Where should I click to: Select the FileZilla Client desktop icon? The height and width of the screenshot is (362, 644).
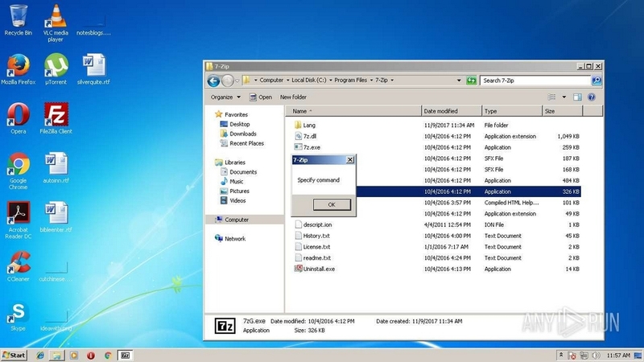(x=56, y=114)
